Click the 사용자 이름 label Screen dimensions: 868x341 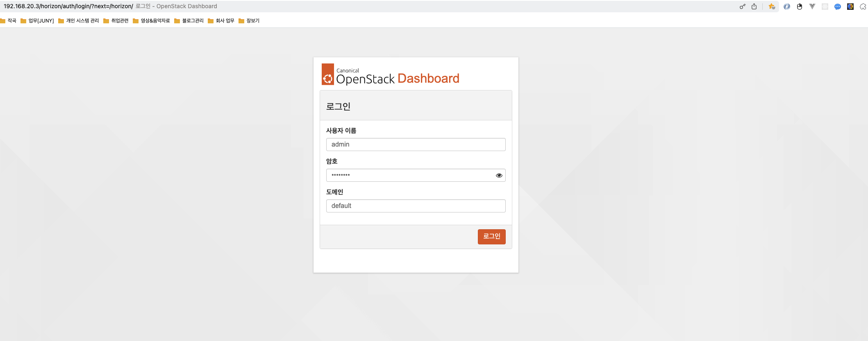point(341,131)
